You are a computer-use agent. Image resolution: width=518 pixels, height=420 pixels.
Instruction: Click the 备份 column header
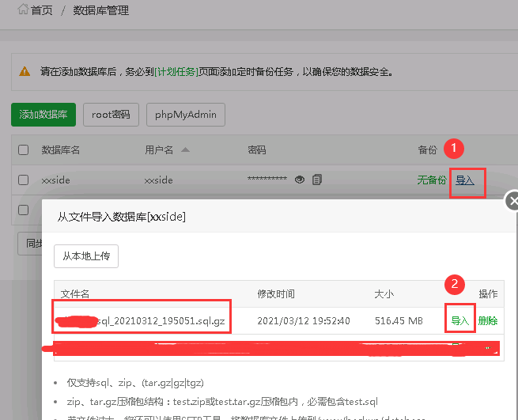(427, 150)
